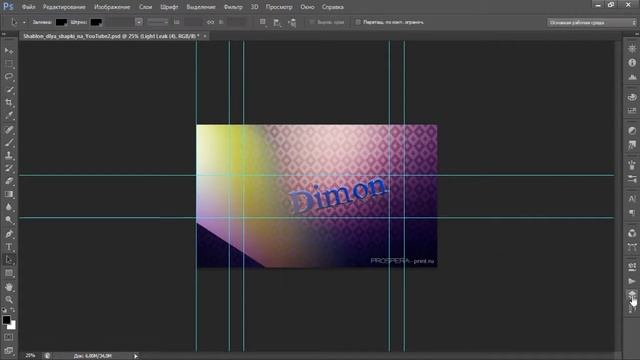Select the History Brush tool
The height and width of the screenshot is (360, 640).
point(9,168)
